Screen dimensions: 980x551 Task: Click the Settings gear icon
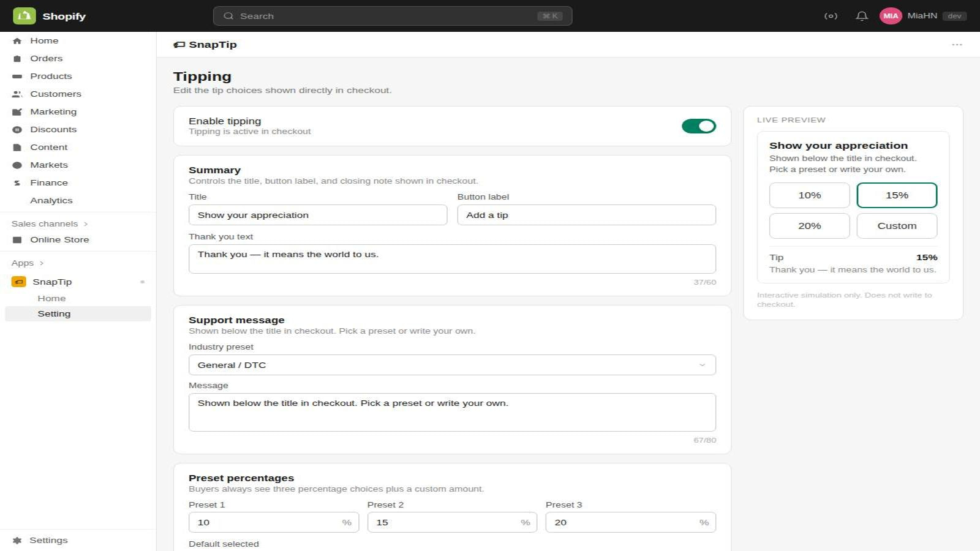click(17, 541)
